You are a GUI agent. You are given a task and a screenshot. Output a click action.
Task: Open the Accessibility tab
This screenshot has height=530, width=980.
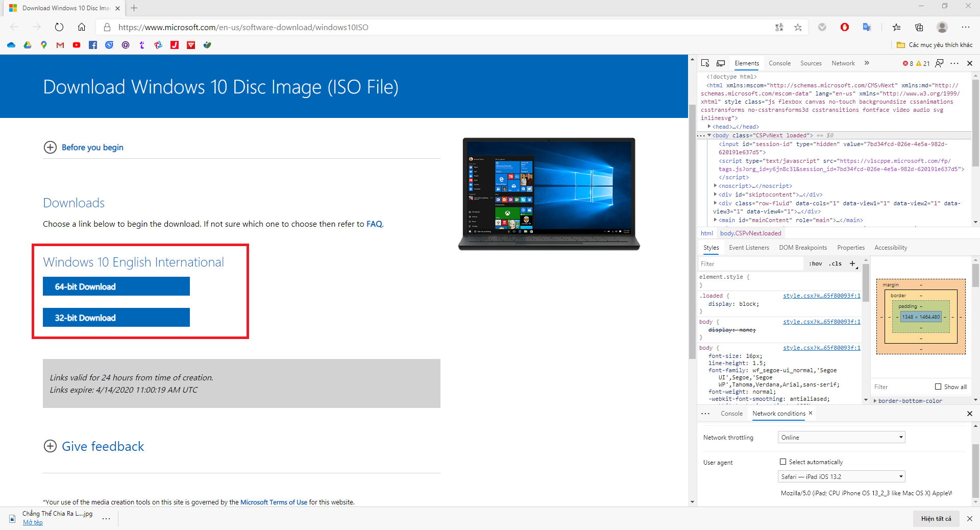(x=891, y=248)
